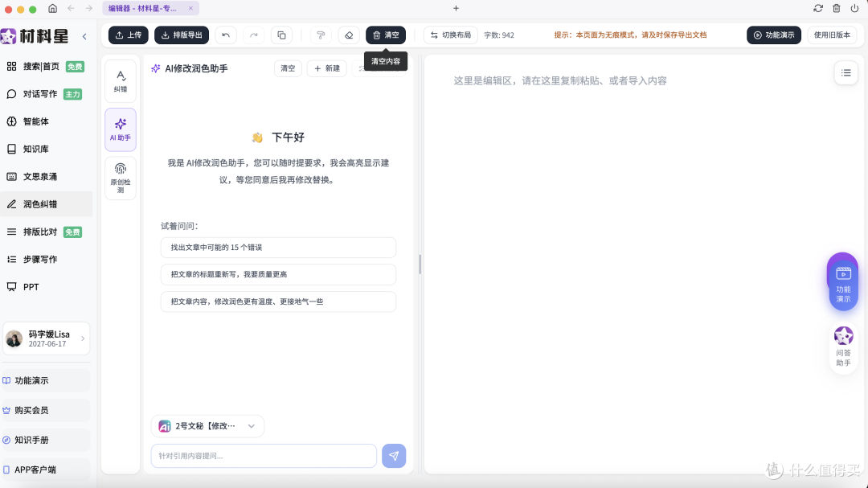Click the 材料星 logo

(35, 36)
